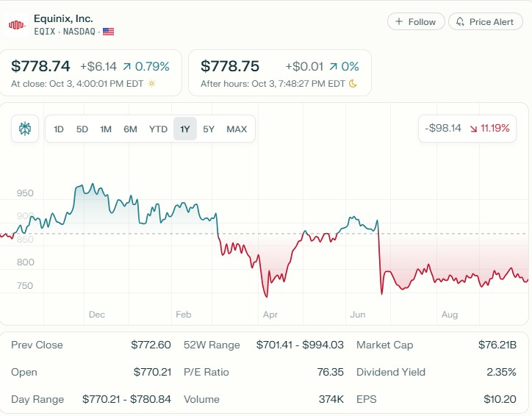Click the after-hours $778.75 price card

[x=279, y=73]
